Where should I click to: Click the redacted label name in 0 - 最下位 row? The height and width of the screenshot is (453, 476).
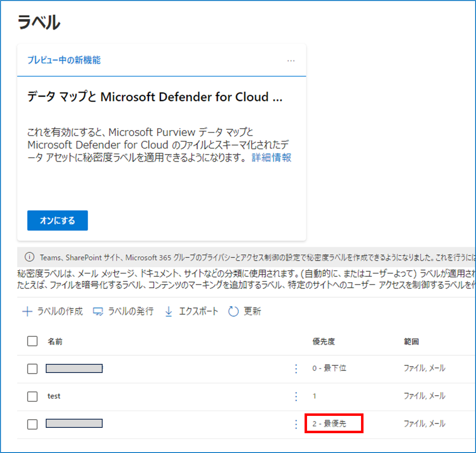click(x=74, y=368)
